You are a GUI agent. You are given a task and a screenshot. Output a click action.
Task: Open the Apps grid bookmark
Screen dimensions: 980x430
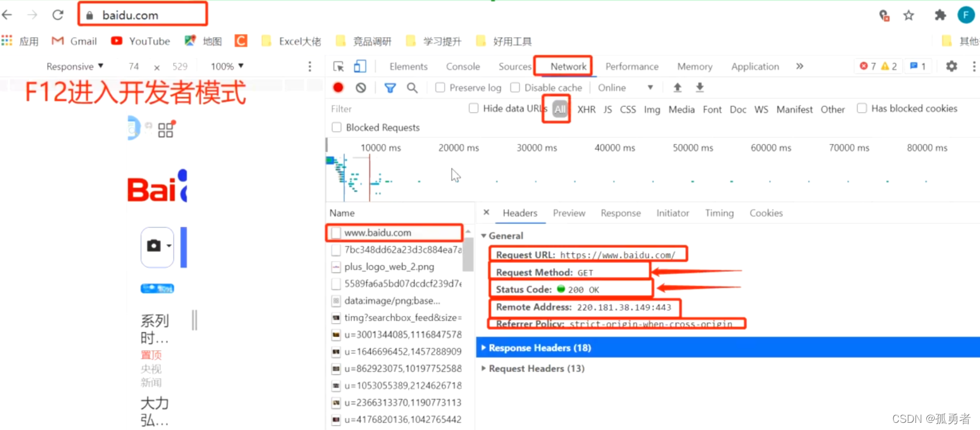[20, 41]
